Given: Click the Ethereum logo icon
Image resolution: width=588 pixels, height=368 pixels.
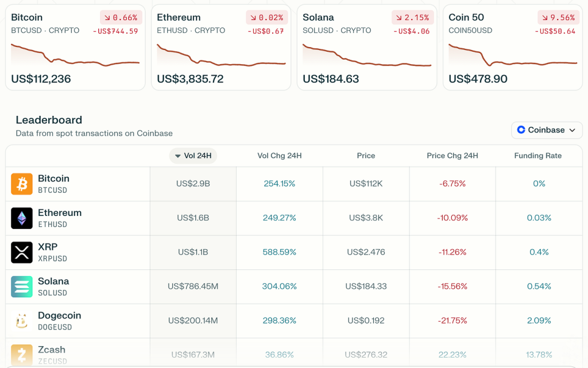Looking at the screenshot, I should point(22,218).
